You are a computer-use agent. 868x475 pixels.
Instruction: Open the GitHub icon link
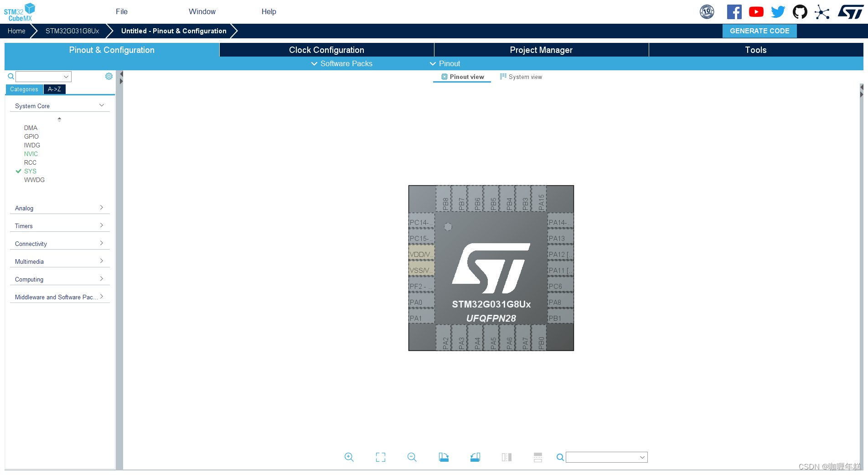pyautogui.click(x=800, y=12)
